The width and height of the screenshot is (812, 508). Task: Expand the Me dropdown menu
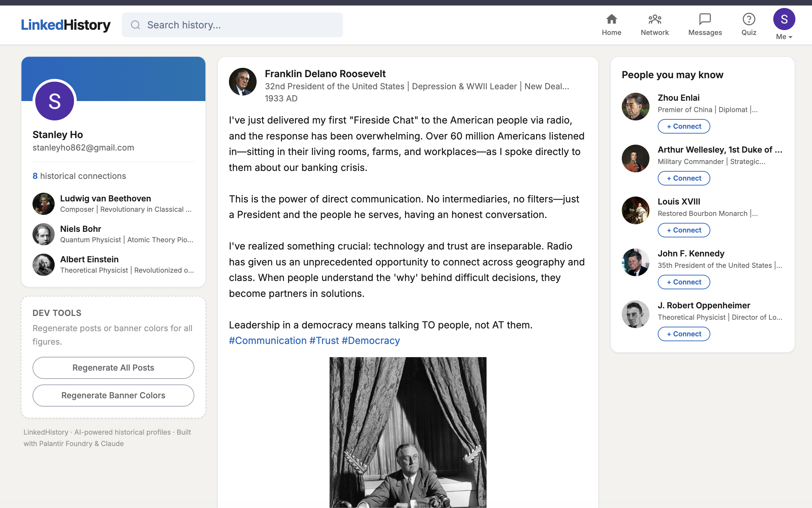click(784, 37)
